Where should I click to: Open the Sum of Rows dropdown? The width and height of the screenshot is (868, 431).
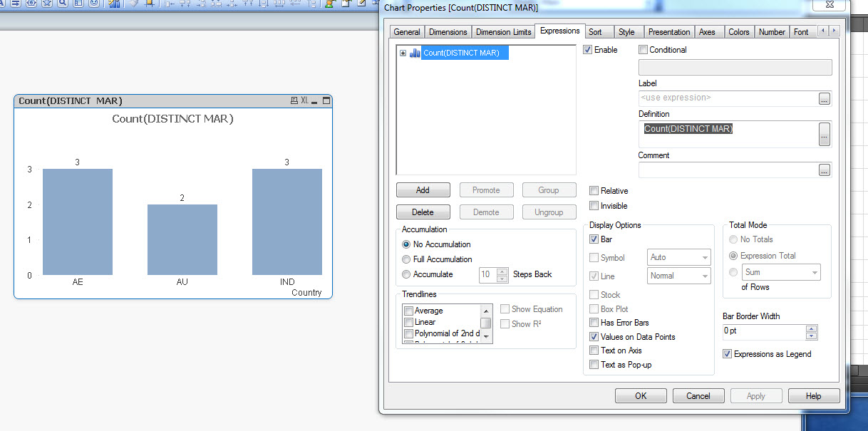781,272
